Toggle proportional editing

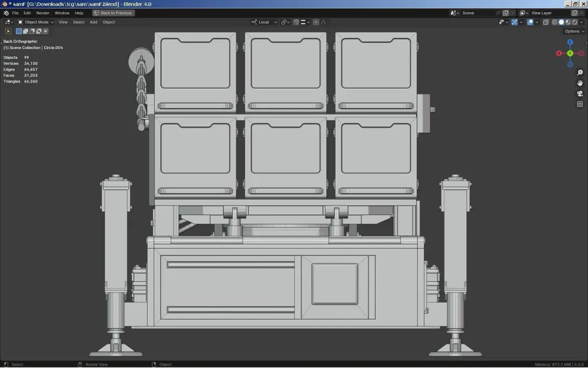tap(316, 22)
